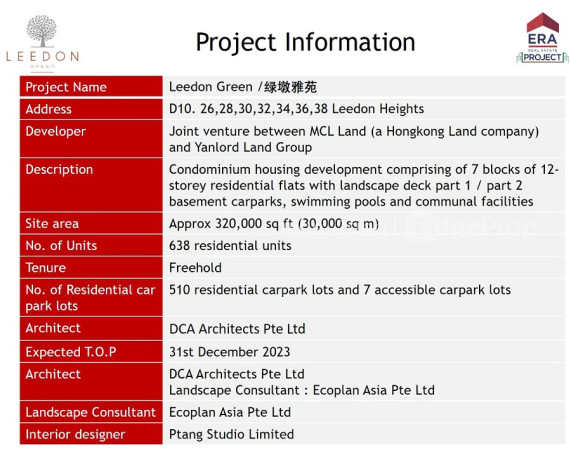Select '510 residential carpark lots' value
Image resolution: width=571 pixels, height=450 pixels.
tap(251, 290)
